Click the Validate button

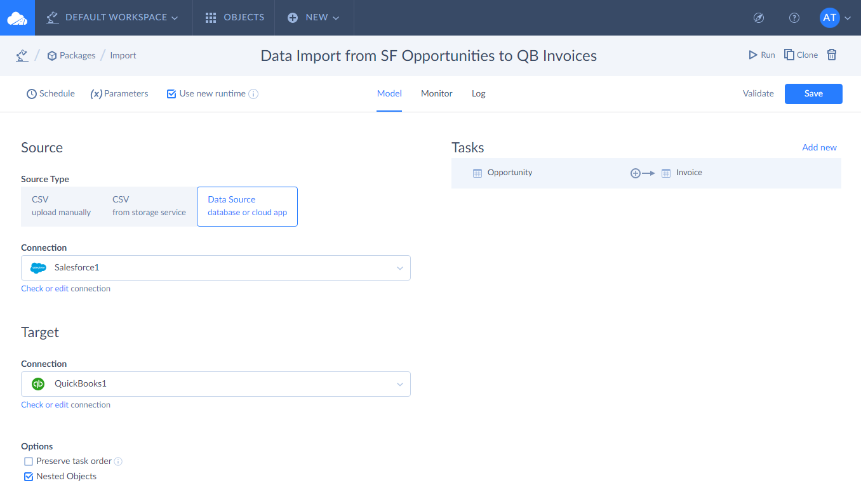[x=758, y=93]
